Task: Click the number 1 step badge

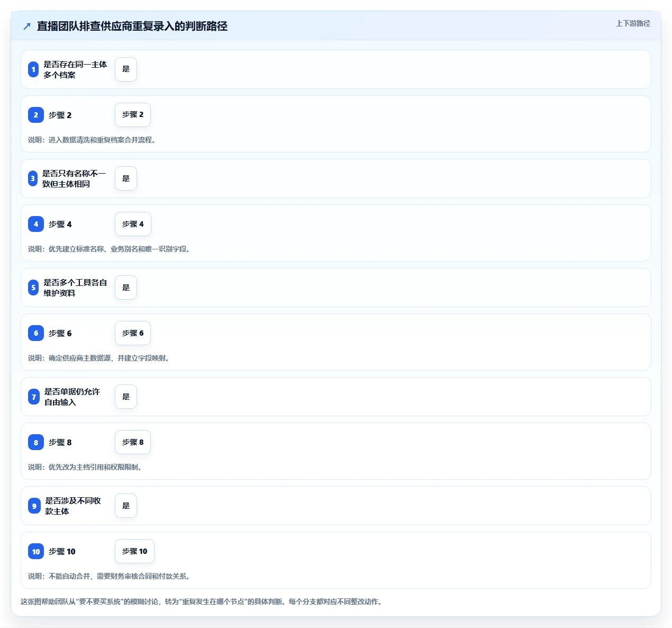Action: coord(33,69)
